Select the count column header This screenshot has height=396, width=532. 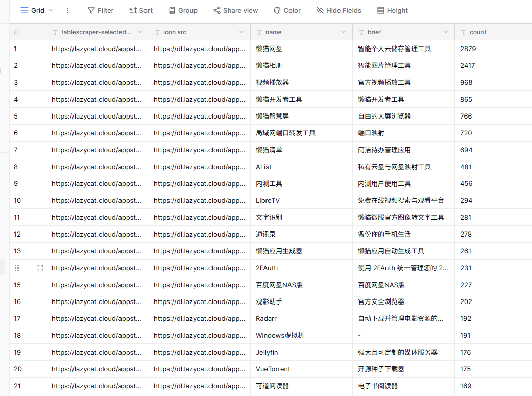[x=493, y=32]
